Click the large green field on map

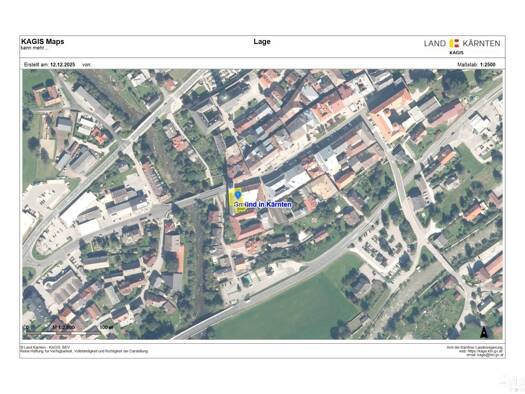click(x=288, y=308)
